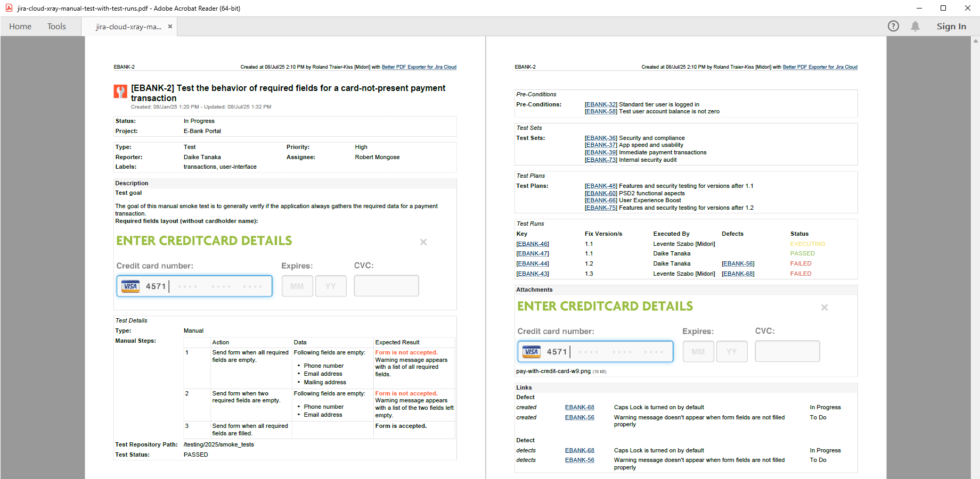Click the scroll up arrow on scrollbar
This screenshot has height=479, width=980.
(x=976, y=40)
